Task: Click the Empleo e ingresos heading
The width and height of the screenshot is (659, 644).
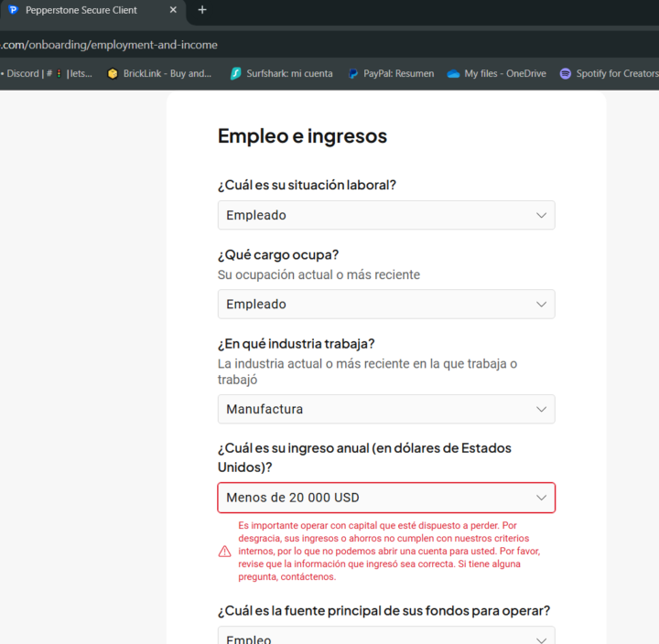Action: 302,136
